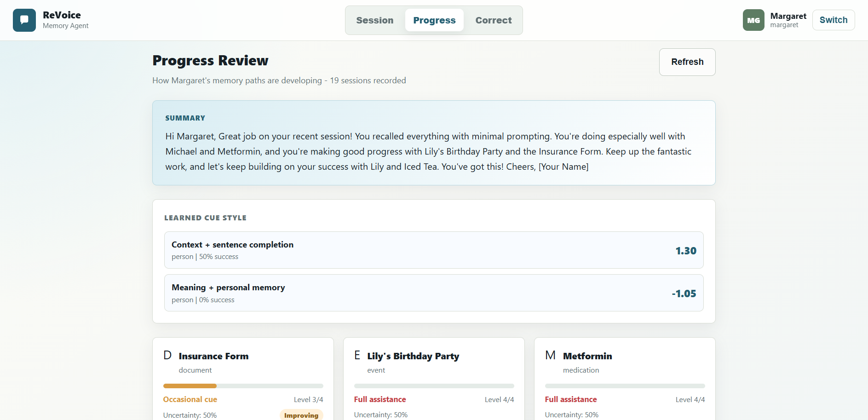Click the 'person | 0% success' text
This screenshot has height=420, width=868.
pos(203,300)
